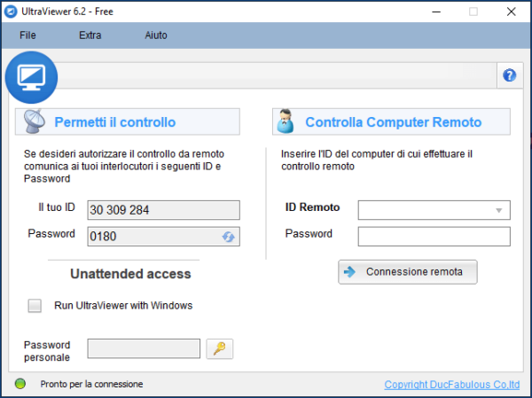
Task: Click the blue help question mark icon
Action: tap(509, 75)
